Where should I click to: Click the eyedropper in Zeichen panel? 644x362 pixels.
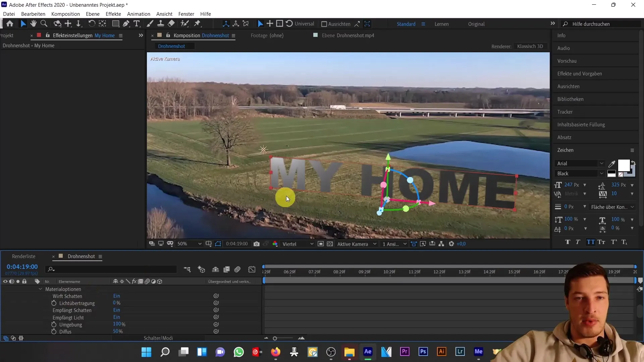point(612,164)
